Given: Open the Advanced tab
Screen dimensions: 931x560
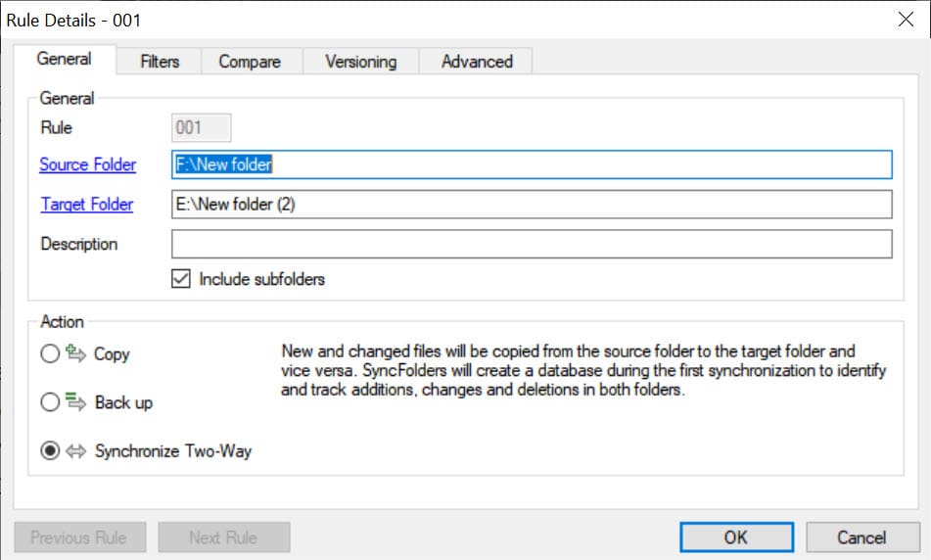Looking at the screenshot, I should coord(477,62).
